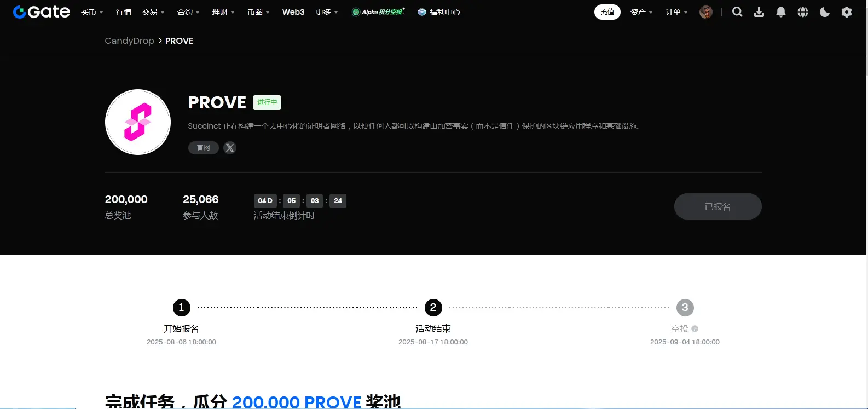Expand the 买币 dropdown menu
The image size is (868, 409).
92,12
